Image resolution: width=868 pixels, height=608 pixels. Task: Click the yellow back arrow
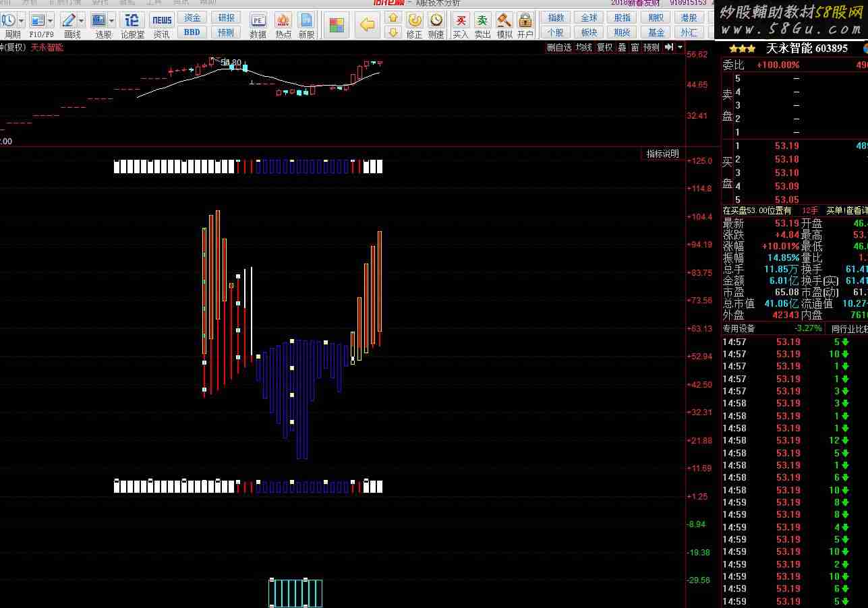(367, 26)
